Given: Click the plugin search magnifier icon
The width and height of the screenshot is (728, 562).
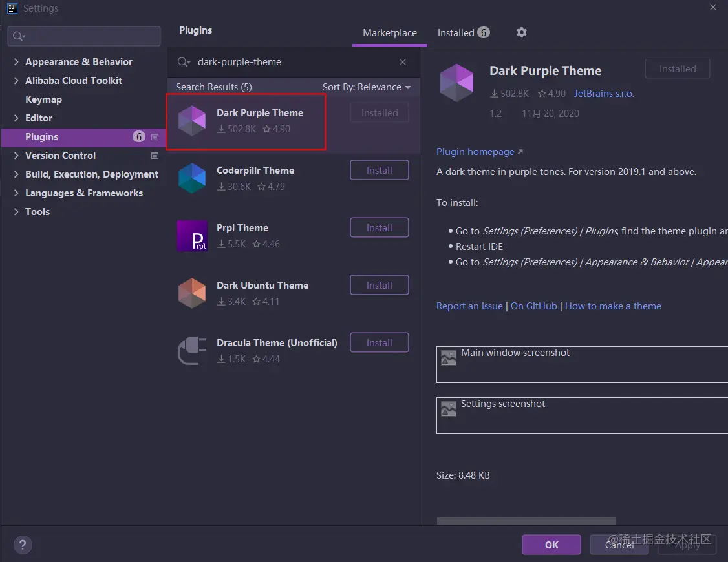Looking at the screenshot, I should 184,62.
